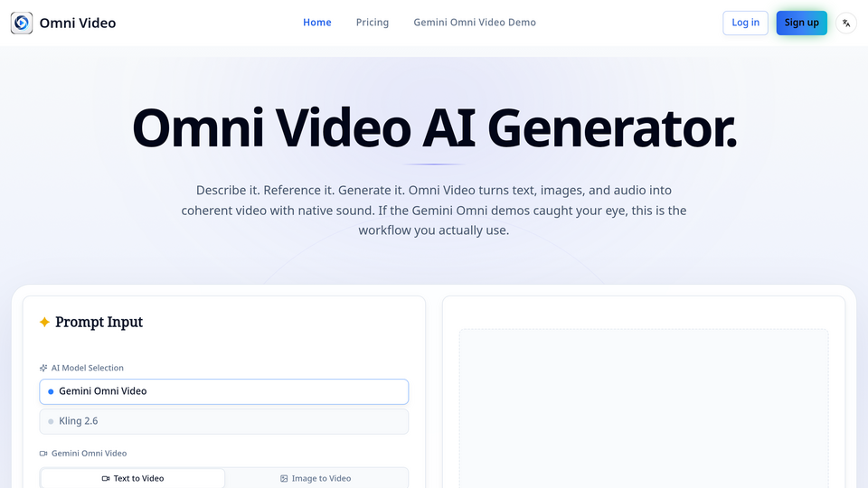Click the Omni Video AI Generator heading
This screenshot has width=868, height=488.
pyautogui.click(x=434, y=128)
